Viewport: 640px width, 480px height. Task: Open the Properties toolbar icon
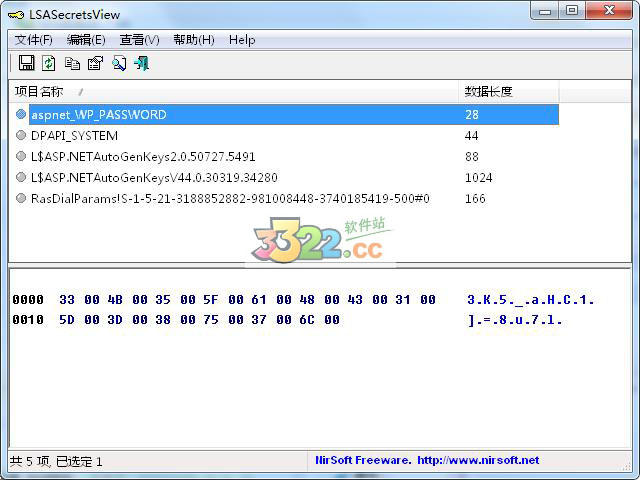[x=96, y=63]
